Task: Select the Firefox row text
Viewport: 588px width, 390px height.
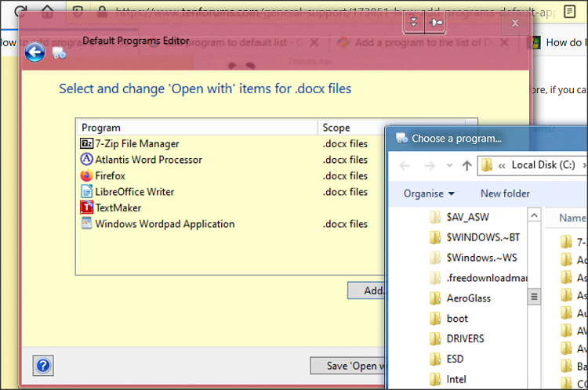Action: [x=110, y=175]
